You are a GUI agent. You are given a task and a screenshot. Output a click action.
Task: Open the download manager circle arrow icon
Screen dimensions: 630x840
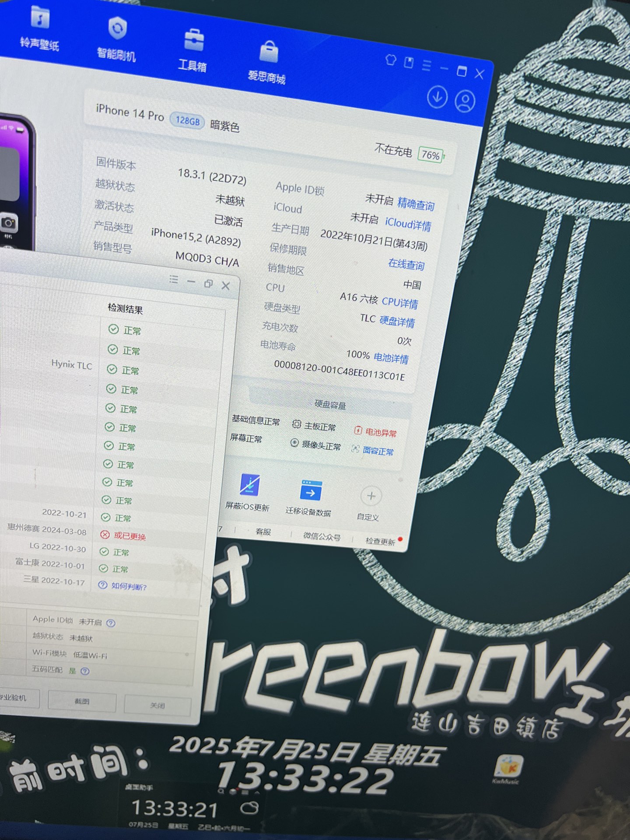(437, 97)
